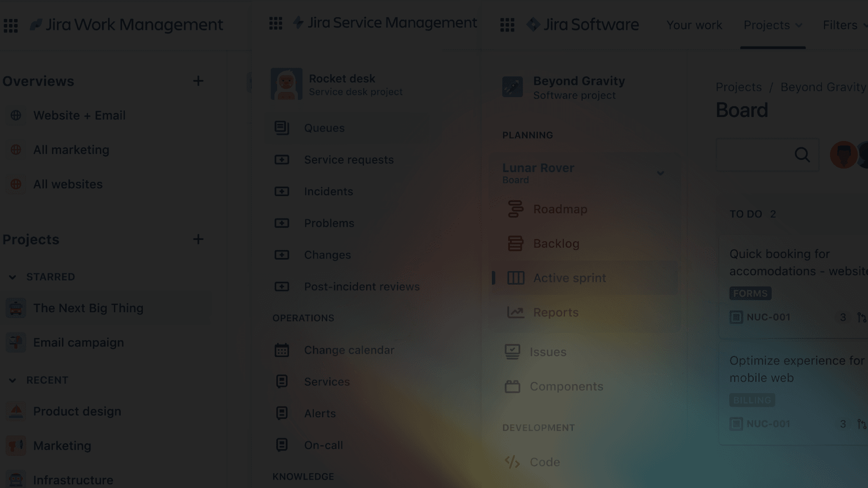Collapse the RECENT projects section
This screenshot has height=488, width=868.
pyautogui.click(x=13, y=380)
